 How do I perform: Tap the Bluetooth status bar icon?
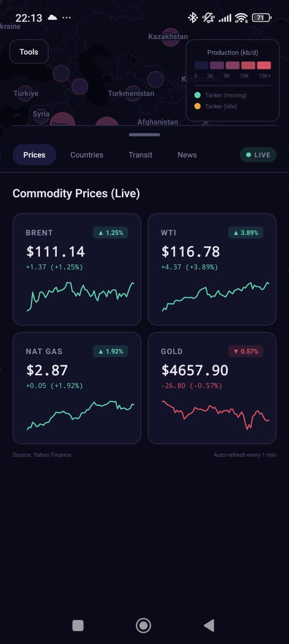pyautogui.click(x=192, y=17)
